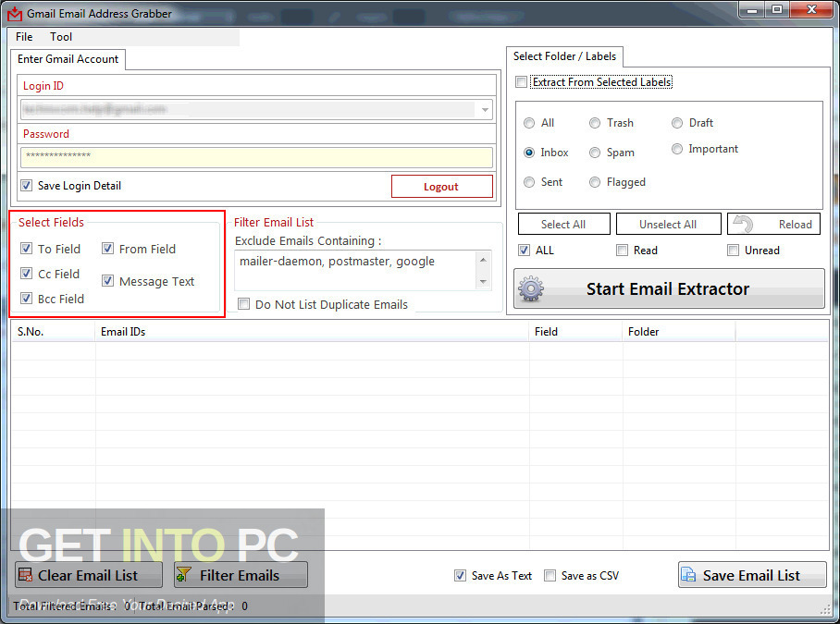Uncheck the Cc Field checkbox
Screen dimensions: 840x624
point(26,274)
